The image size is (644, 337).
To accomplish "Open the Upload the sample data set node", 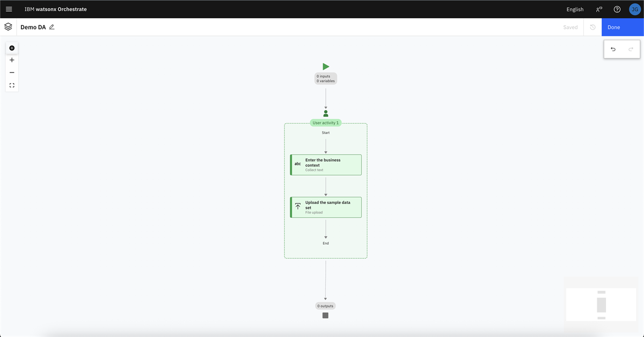I will coord(326,207).
